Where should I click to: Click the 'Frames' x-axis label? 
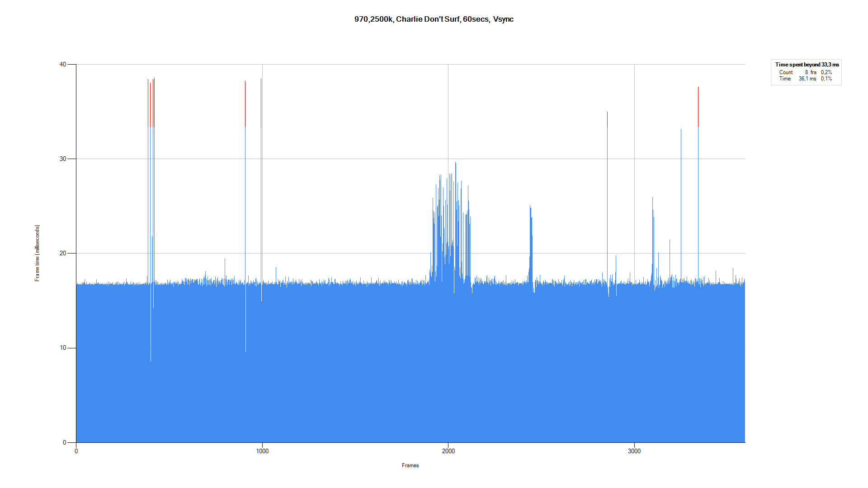point(410,465)
